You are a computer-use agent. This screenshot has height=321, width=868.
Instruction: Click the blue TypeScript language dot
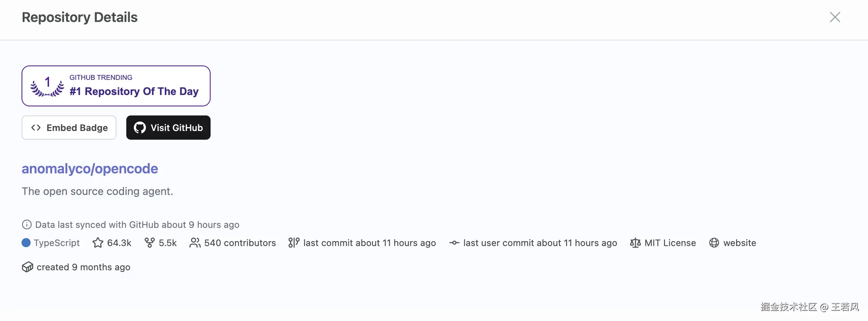26,243
